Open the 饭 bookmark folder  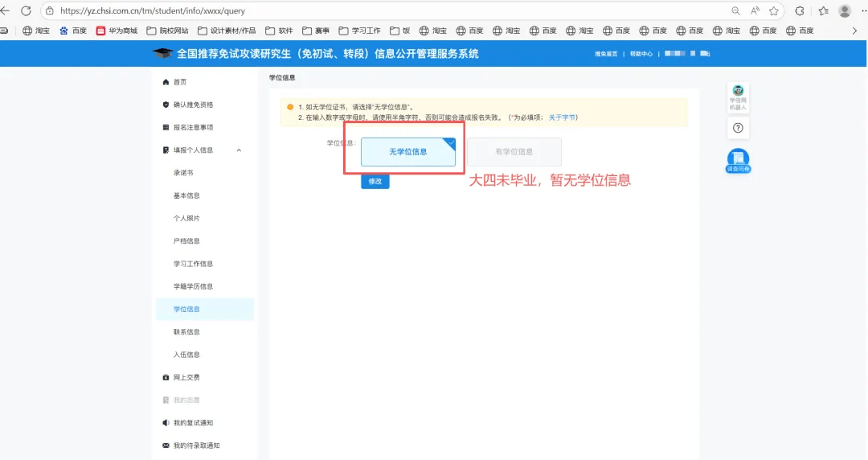coord(399,31)
